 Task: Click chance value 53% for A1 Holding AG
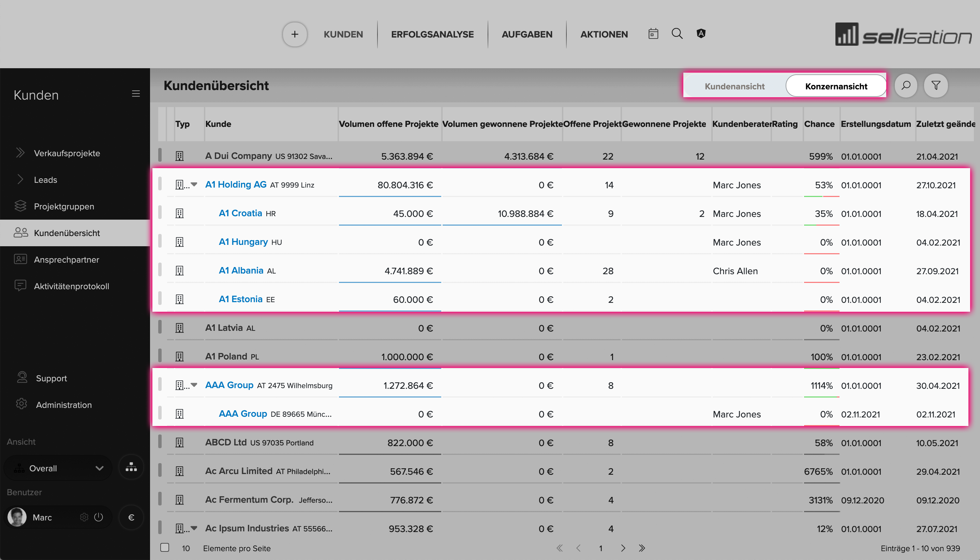pos(823,185)
